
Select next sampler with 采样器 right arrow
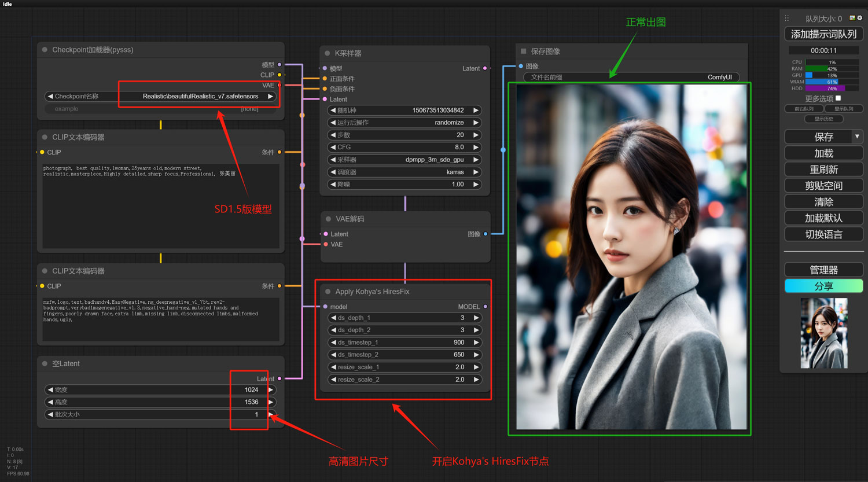coord(476,160)
